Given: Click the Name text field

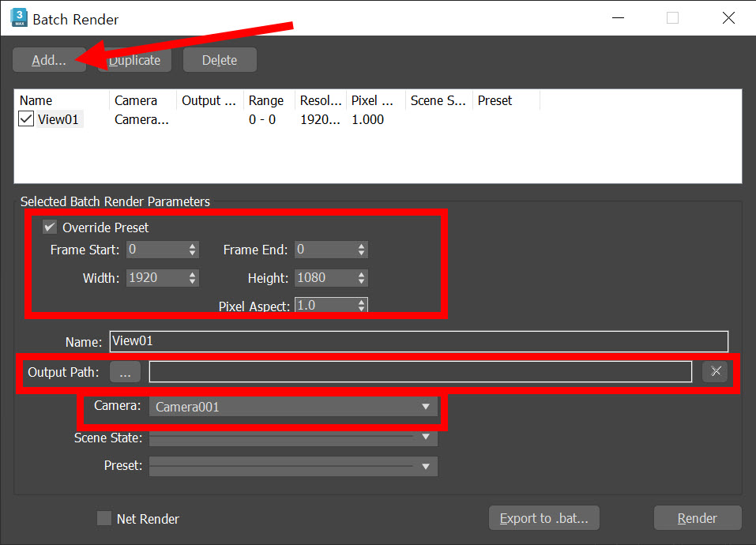Looking at the screenshot, I should [x=419, y=341].
